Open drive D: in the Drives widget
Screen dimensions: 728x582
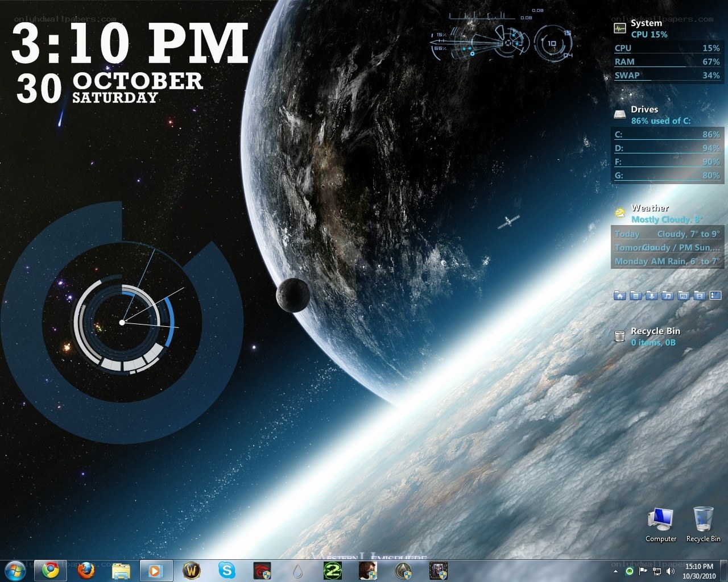coord(667,148)
